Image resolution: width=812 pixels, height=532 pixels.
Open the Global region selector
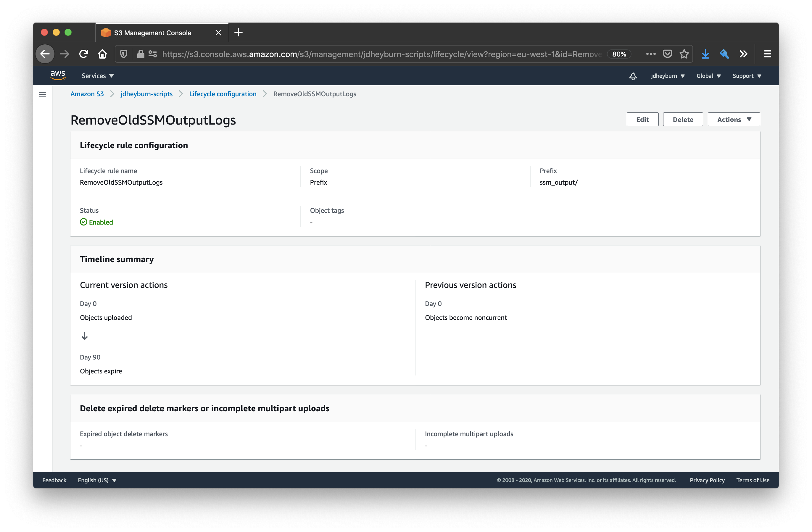(x=708, y=76)
